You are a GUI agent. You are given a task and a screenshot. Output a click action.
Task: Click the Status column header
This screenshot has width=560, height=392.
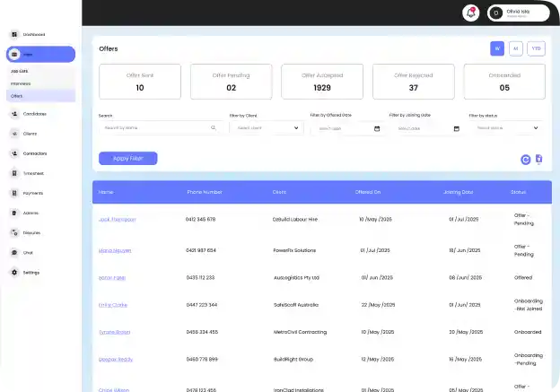(x=518, y=192)
